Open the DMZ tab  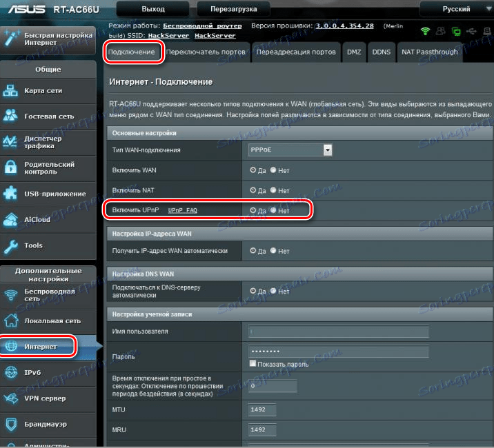tap(354, 52)
